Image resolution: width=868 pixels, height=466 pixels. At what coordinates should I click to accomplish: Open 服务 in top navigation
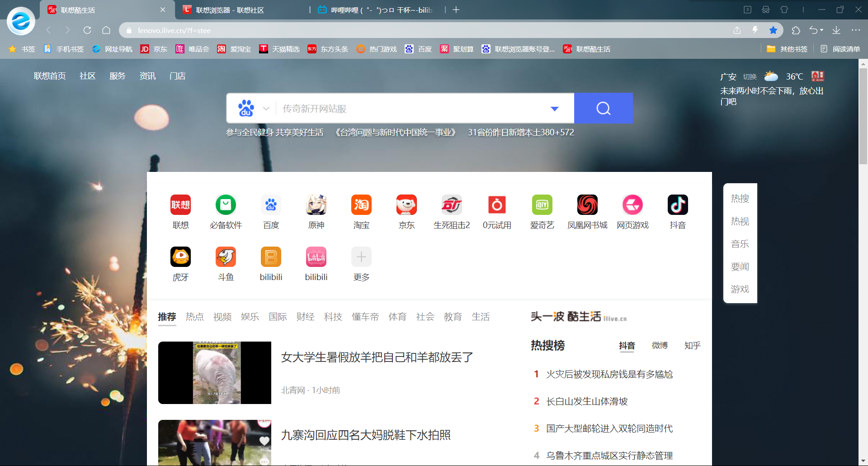click(118, 76)
